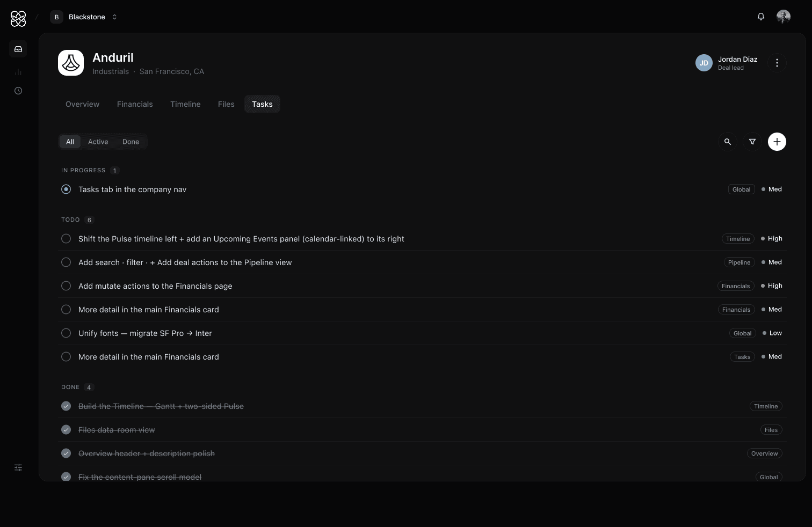Toggle status of 'Tasks tab in the company nav'
Screen dimensions: 812x527
pos(66,189)
